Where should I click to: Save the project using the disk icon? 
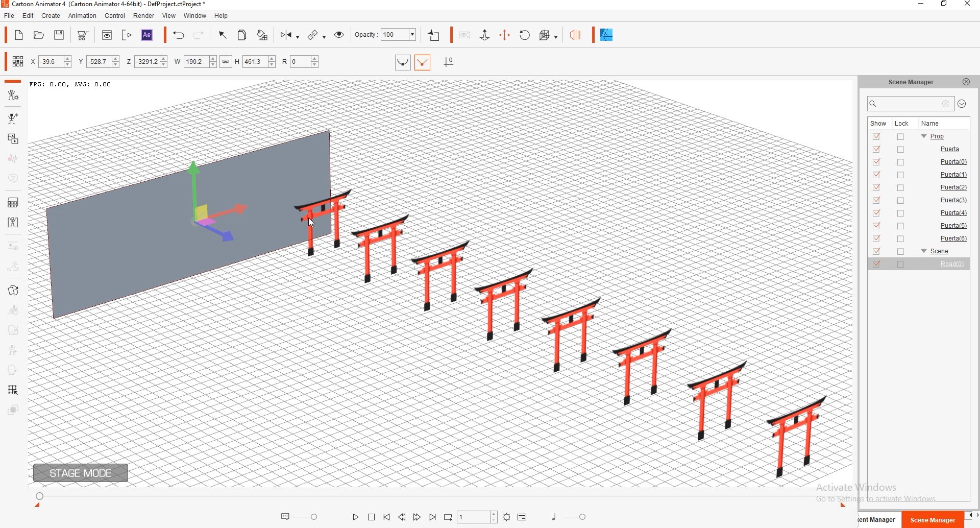tap(59, 35)
